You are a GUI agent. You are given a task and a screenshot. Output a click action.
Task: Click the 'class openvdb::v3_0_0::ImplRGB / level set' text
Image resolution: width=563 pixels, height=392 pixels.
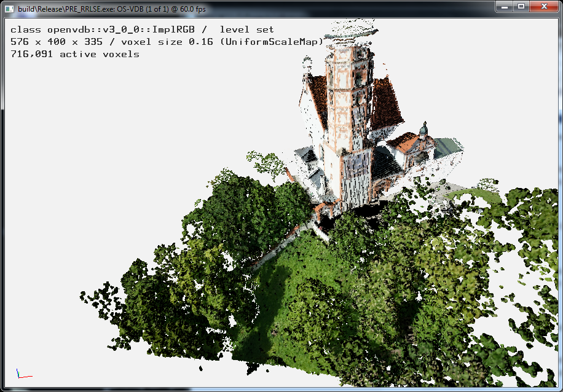point(142,29)
